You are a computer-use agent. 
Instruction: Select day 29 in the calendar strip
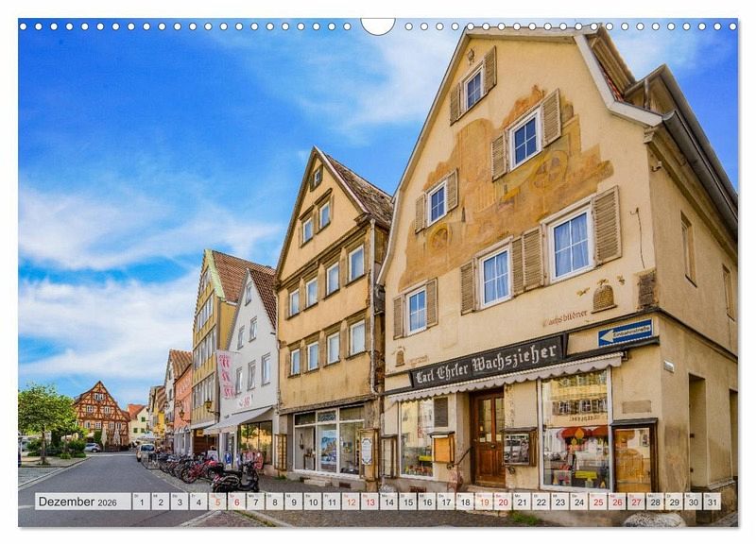coord(675,502)
